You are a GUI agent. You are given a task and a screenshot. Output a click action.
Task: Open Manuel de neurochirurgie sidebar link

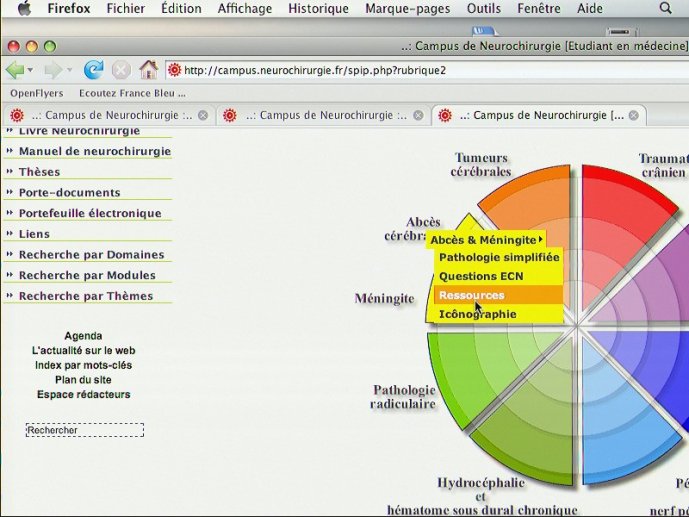pos(95,151)
